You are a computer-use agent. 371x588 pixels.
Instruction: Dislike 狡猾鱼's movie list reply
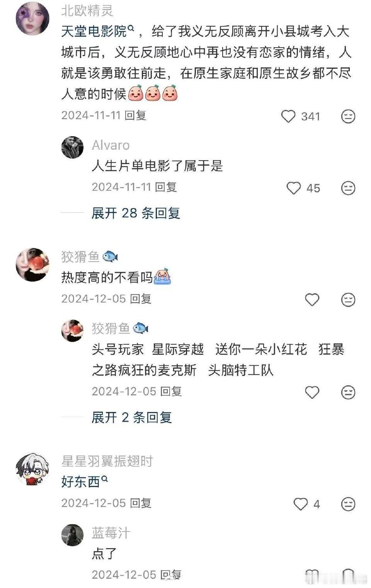tap(348, 392)
